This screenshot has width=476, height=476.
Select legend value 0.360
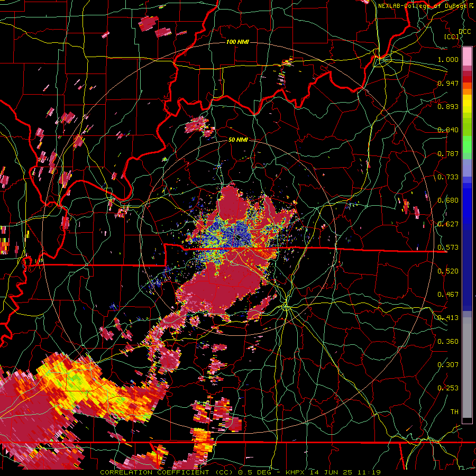coord(448,341)
